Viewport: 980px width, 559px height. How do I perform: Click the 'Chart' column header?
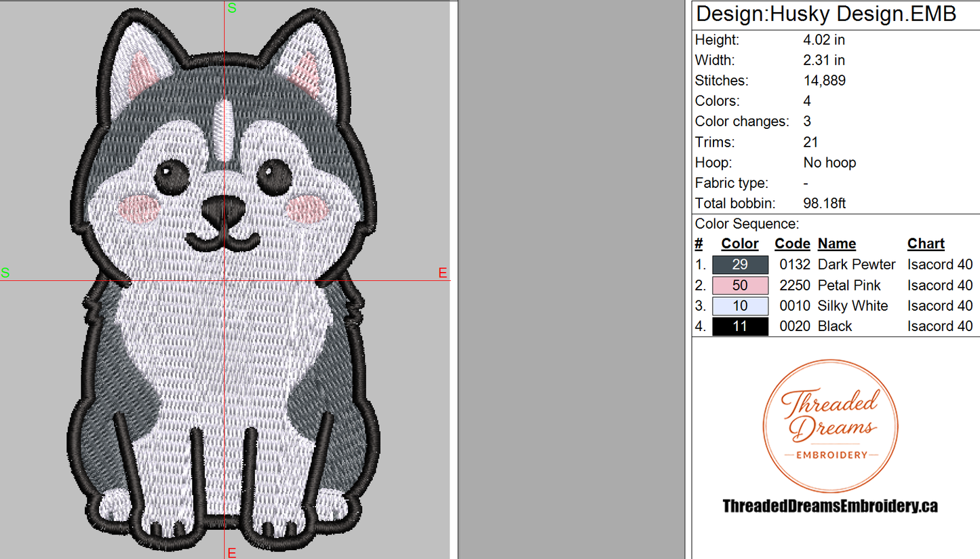[926, 244]
